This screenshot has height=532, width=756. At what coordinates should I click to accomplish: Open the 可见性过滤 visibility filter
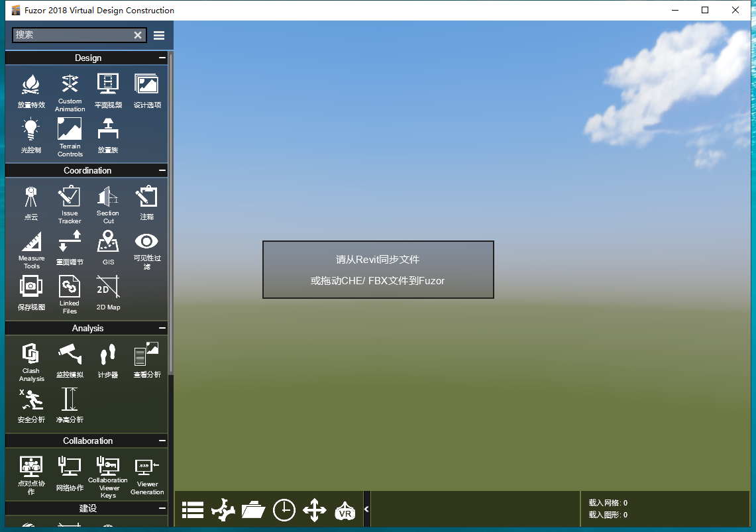[x=147, y=250]
